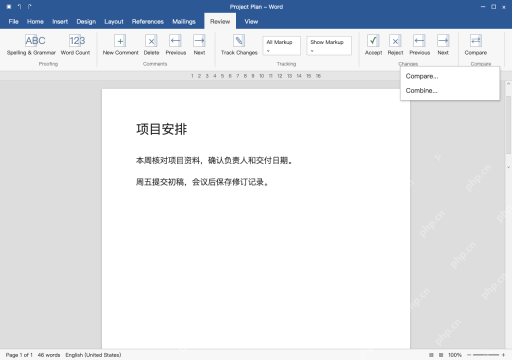Click the paragraph starting with 周五提交初稿

pyautogui.click(x=202, y=182)
